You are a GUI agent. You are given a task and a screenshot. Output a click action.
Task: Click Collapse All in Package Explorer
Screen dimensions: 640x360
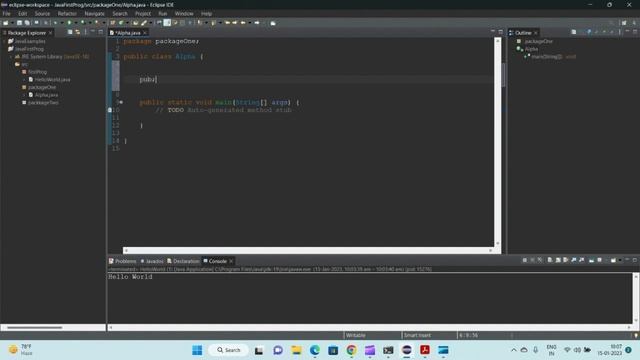70,32
